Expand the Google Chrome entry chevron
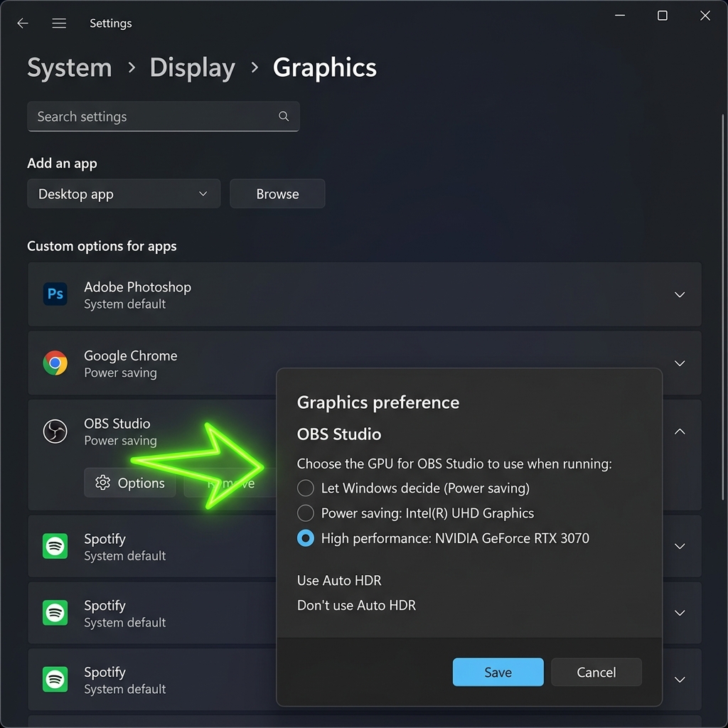Image resolution: width=728 pixels, height=728 pixels. pos(680,363)
